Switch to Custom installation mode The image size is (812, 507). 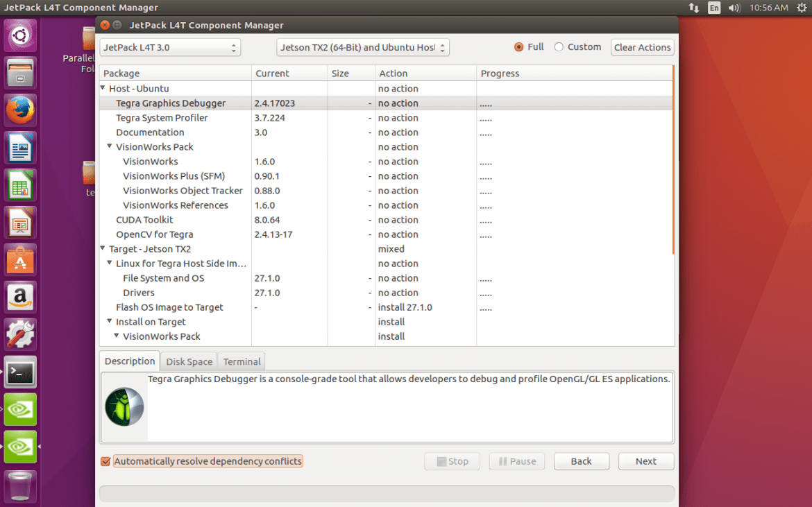[x=558, y=46]
